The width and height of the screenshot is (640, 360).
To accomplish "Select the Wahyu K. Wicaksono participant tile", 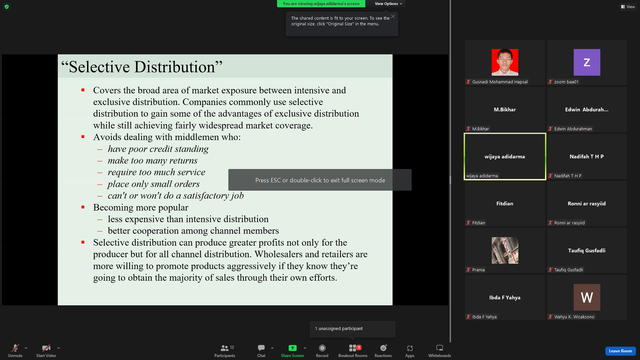I will [587, 298].
